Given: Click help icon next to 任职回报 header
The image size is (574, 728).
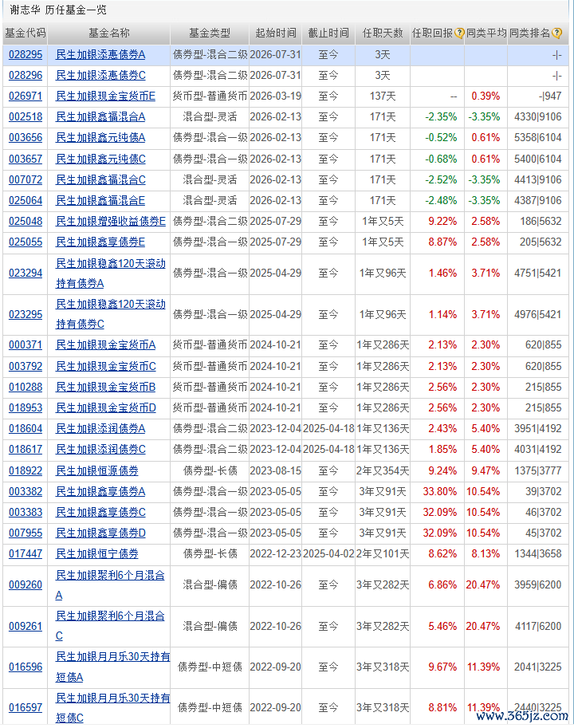Looking at the screenshot, I should [x=459, y=33].
